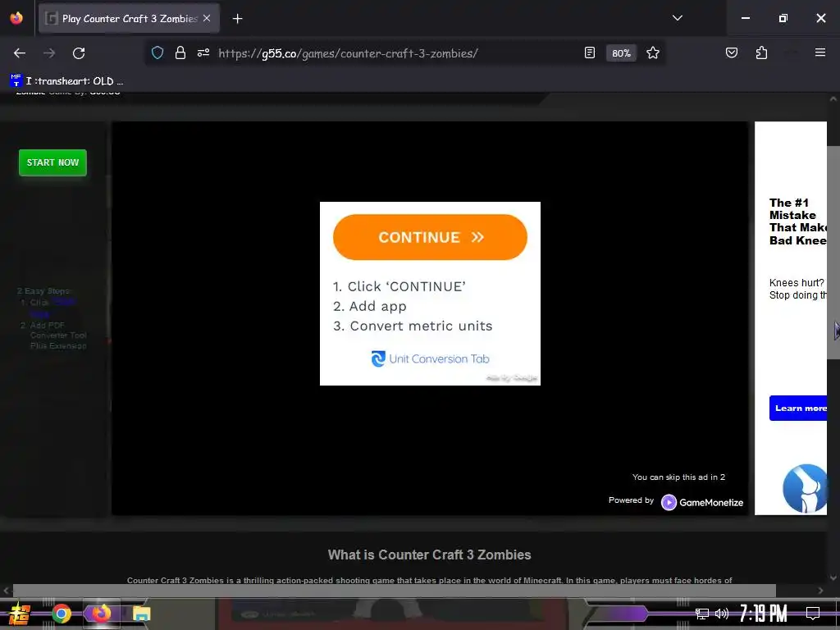Click the knee joint image in side ad
Image resolution: width=840 pixels, height=630 pixels.
coord(805,488)
